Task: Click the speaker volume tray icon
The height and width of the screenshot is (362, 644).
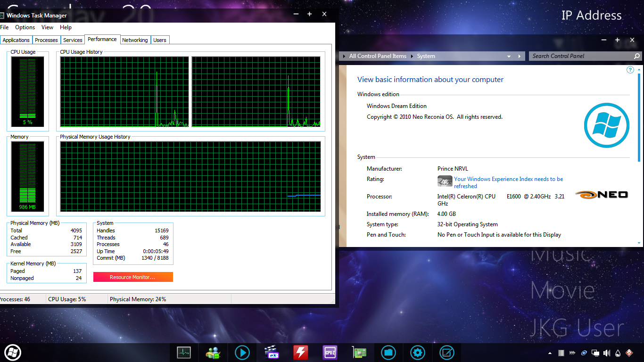Action: point(607,353)
